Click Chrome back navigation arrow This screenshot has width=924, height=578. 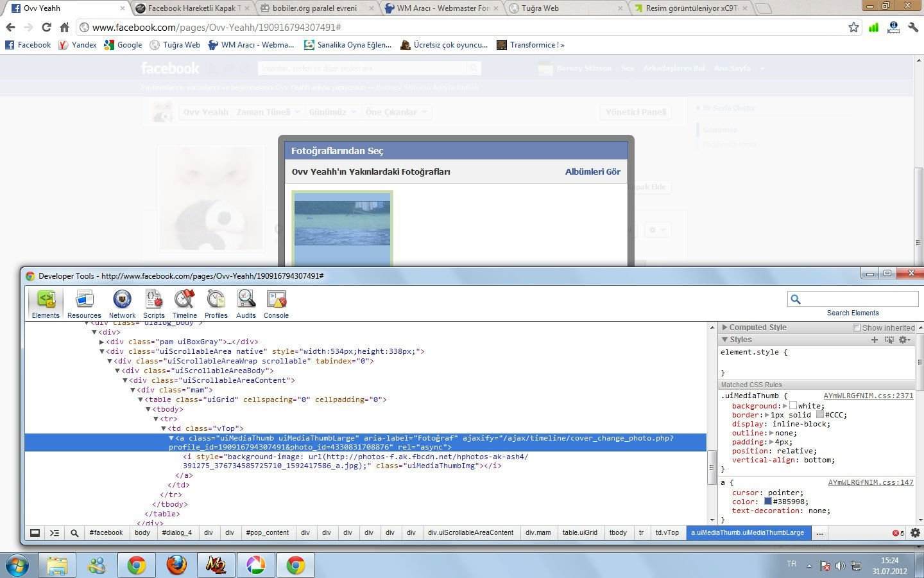10,27
